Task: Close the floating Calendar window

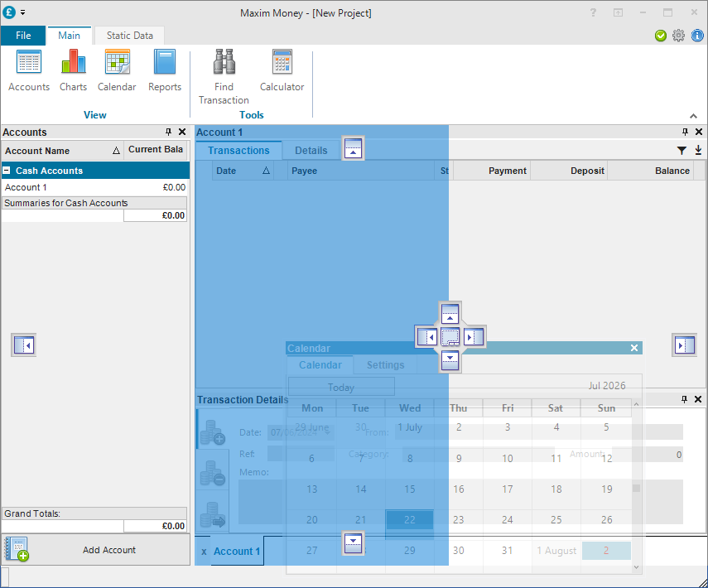Action: click(634, 348)
